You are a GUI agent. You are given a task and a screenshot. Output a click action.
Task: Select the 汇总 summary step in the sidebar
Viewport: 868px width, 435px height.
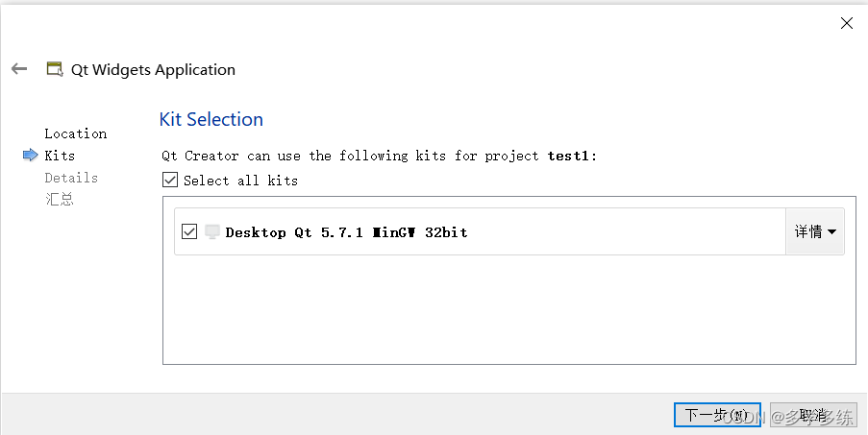coord(60,200)
